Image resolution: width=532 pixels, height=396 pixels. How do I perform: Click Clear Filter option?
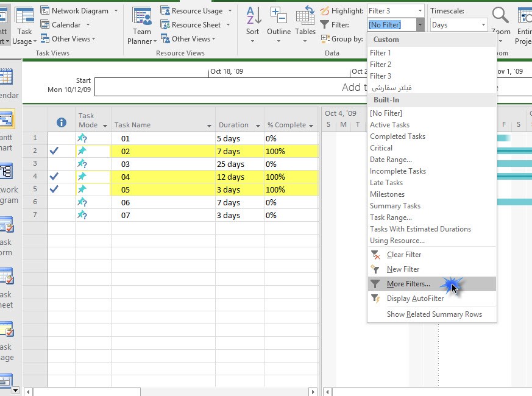click(403, 255)
